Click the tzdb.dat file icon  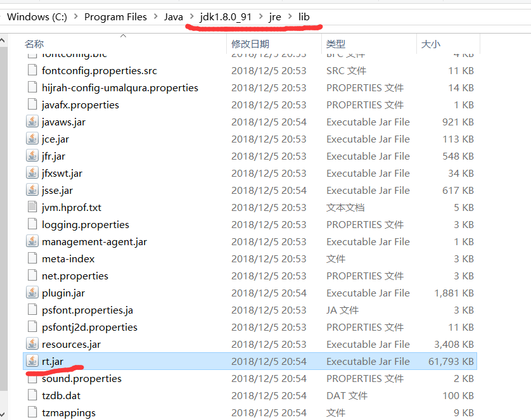click(x=32, y=395)
